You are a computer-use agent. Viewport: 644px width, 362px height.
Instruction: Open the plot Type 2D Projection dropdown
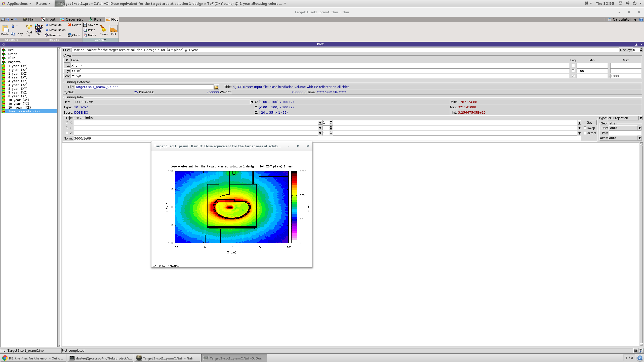[x=640, y=118]
